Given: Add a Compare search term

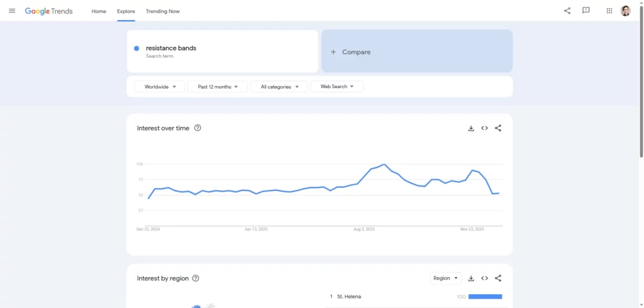Looking at the screenshot, I should (x=417, y=52).
